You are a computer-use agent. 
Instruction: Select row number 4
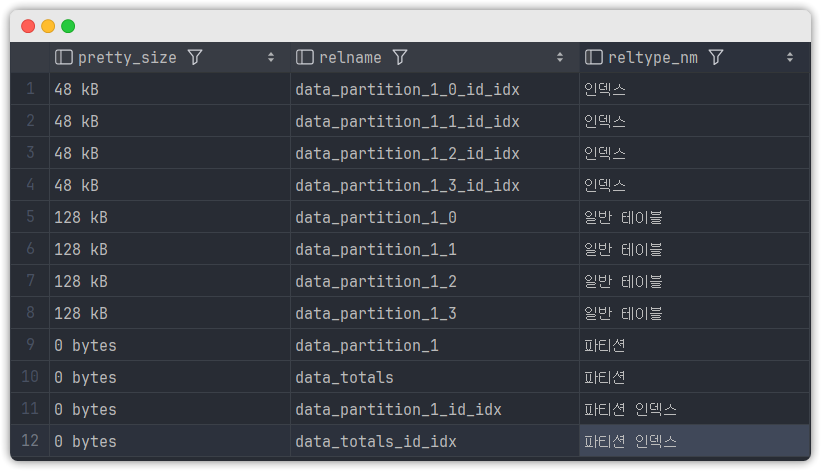coord(30,185)
